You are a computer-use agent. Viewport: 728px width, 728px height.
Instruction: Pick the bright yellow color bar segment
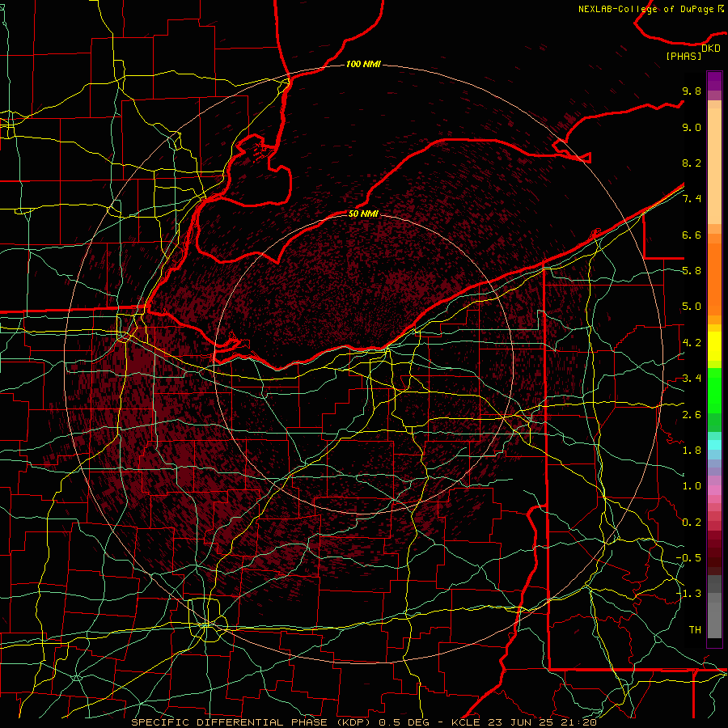(x=714, y=345)
